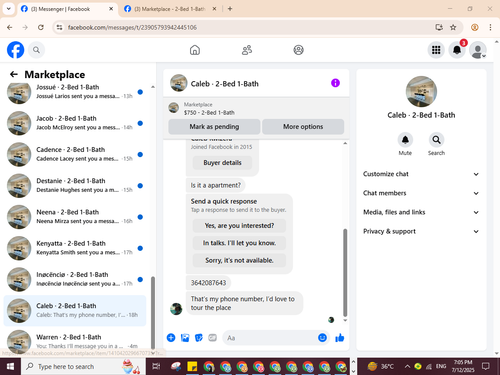The image size is (500, 375).
Task: Expand the Chat members section
Action: 421,193
